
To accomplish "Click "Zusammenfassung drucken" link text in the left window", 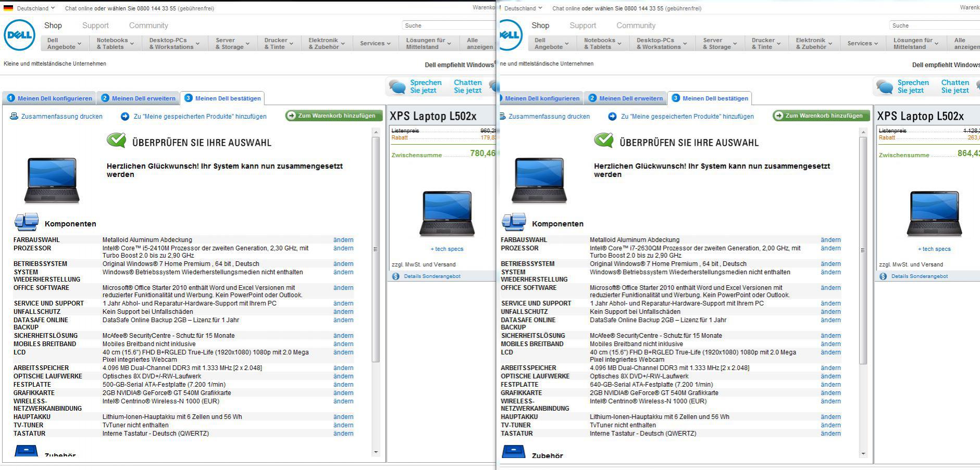I will [62, 117].
